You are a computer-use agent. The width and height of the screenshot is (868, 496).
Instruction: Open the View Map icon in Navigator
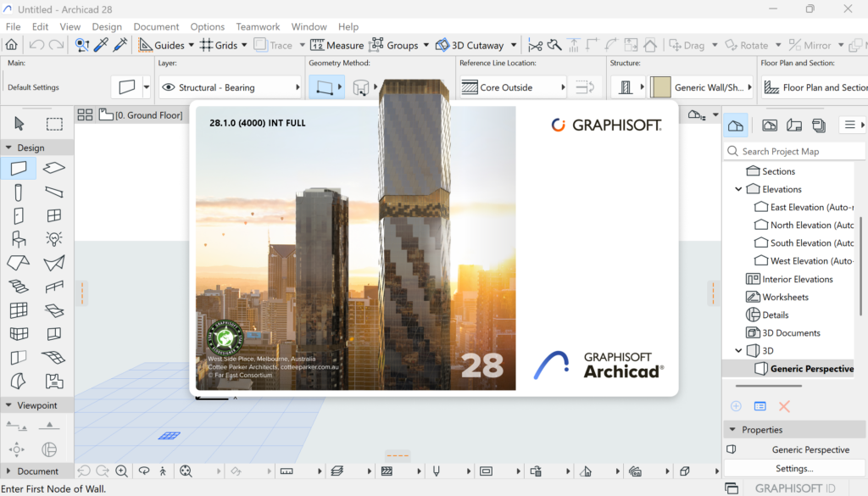770,125
